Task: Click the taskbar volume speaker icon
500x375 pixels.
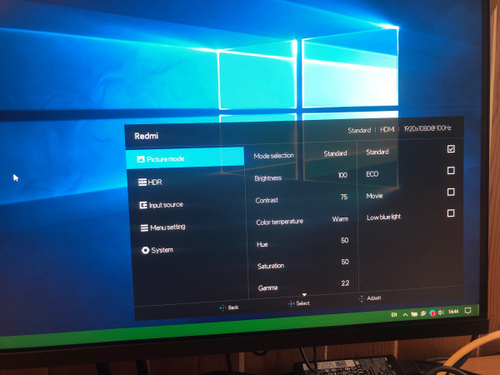Action: click(442, 313)
